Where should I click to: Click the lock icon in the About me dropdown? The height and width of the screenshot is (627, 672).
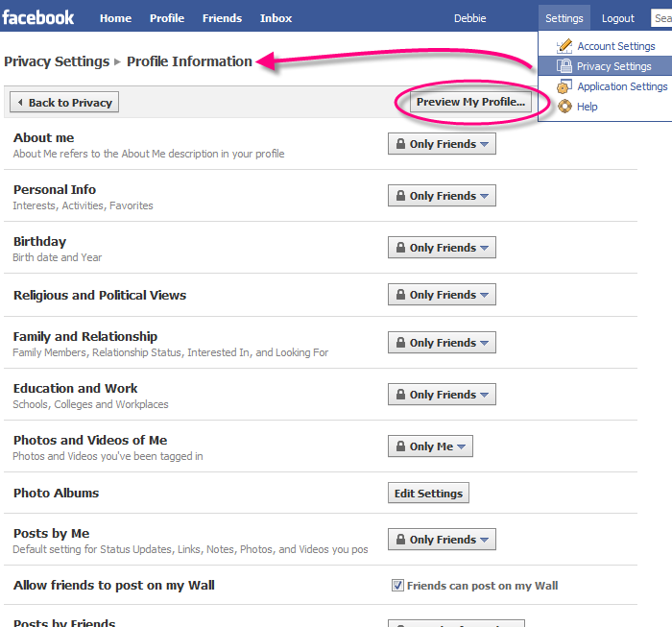coord(400,144)
